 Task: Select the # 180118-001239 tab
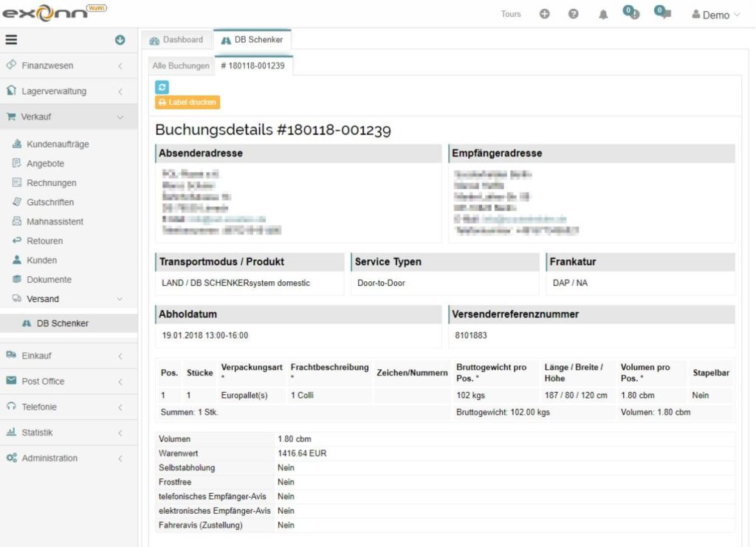253,66
